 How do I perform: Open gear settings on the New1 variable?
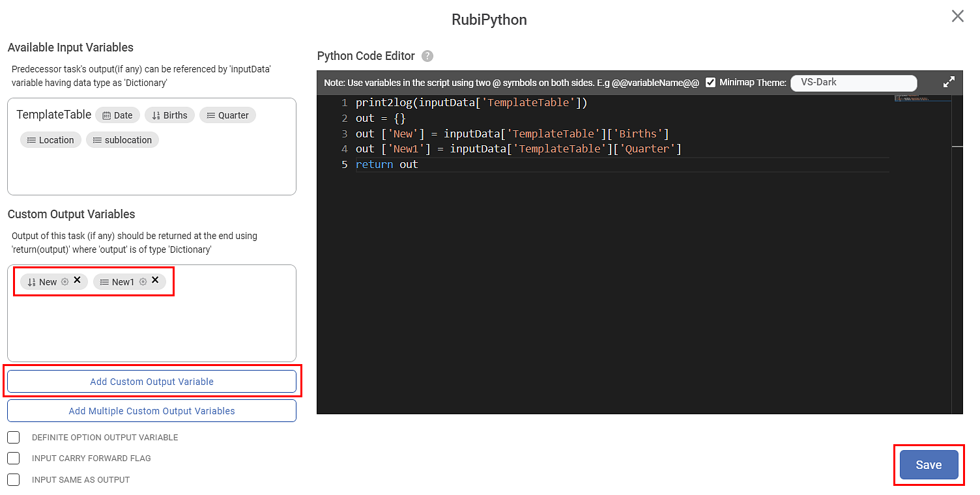144,281
